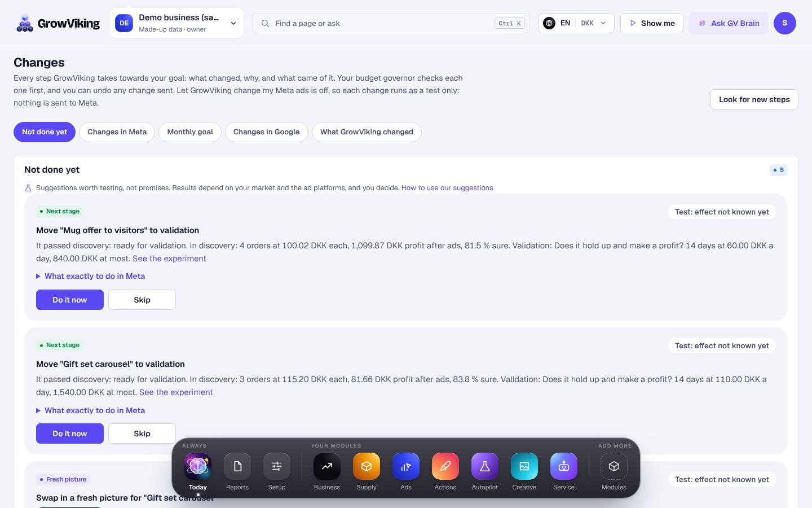Open the DKK currency dropdown
Viewport: 812px width, 508px height.
click(594, 23)
